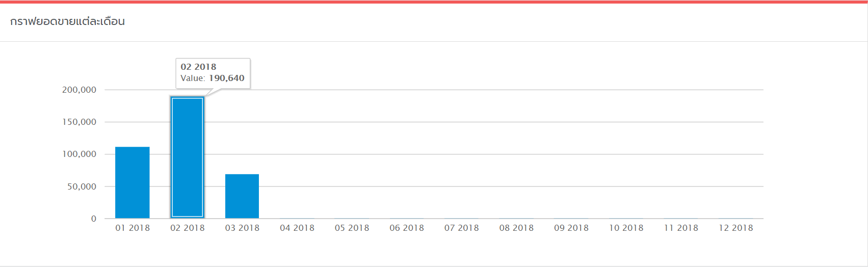Viewport: 868px width, 267px height.
Task: Click the 150,000 y-axis label
Action: (x=79, y=122)
